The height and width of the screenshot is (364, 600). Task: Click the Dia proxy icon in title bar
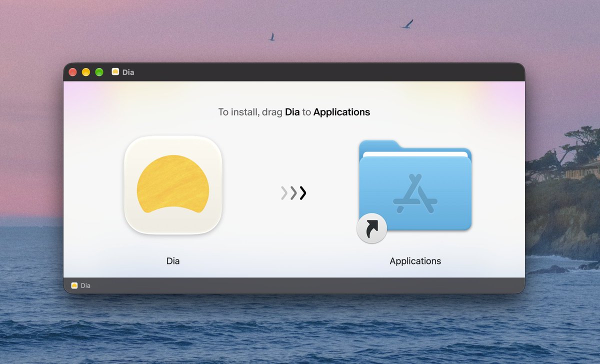(115, 72)
